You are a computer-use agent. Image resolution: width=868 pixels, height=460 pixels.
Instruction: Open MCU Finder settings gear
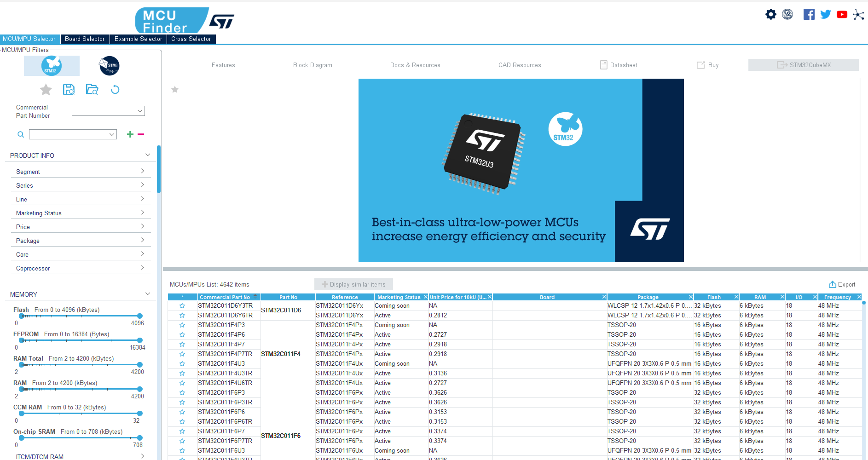[x=770, y=14]
